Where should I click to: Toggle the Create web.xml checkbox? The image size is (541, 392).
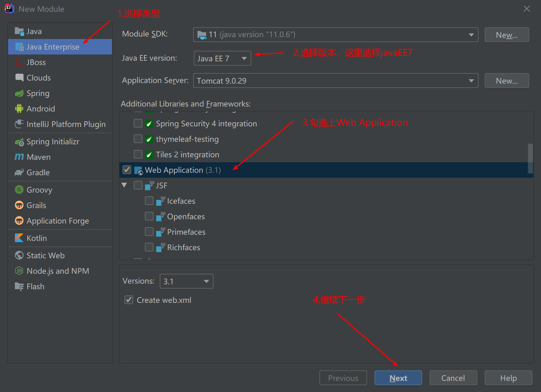129,300
